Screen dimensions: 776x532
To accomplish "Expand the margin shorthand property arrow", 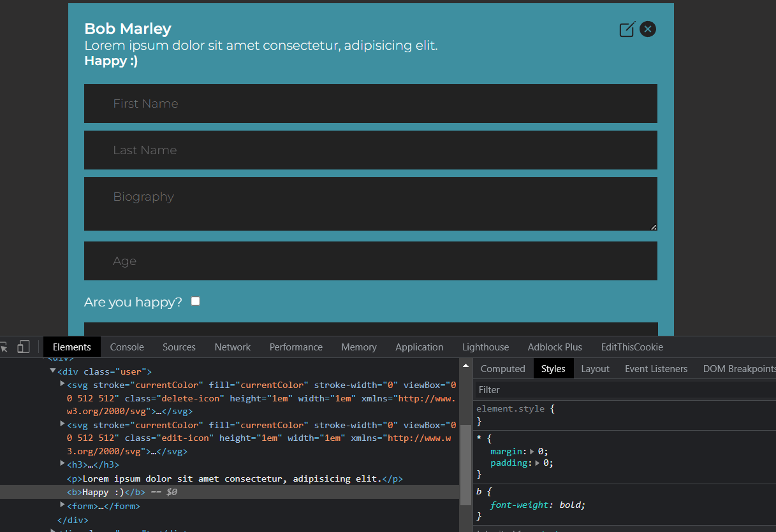I will 532,451.
